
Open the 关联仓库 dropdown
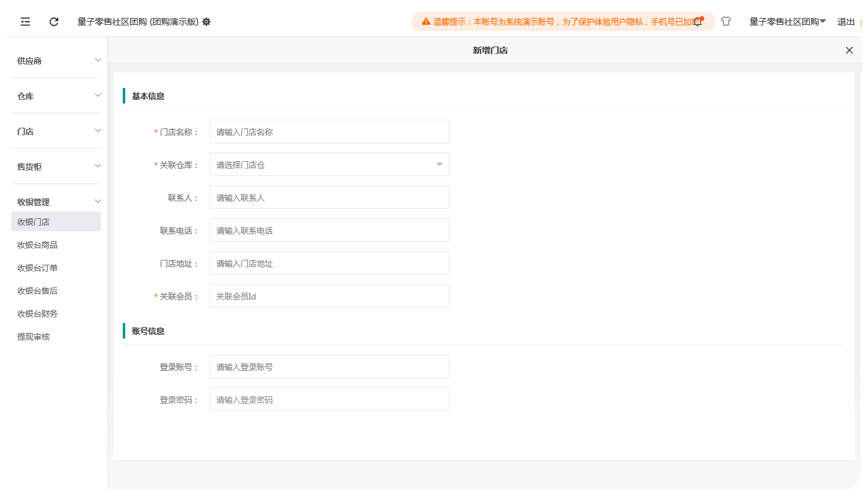[x=329, y=164]
